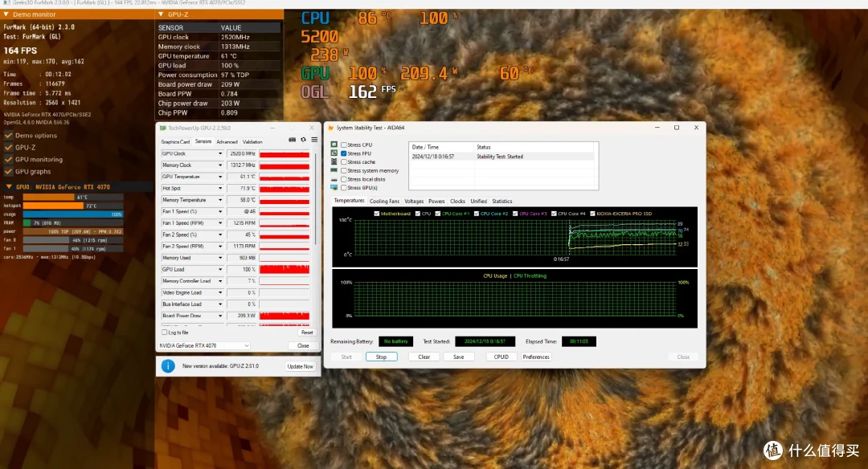Viewport: 868px width, 469px height.
Task: Uncheck the Stress FPU option
Action: [344, 153]
